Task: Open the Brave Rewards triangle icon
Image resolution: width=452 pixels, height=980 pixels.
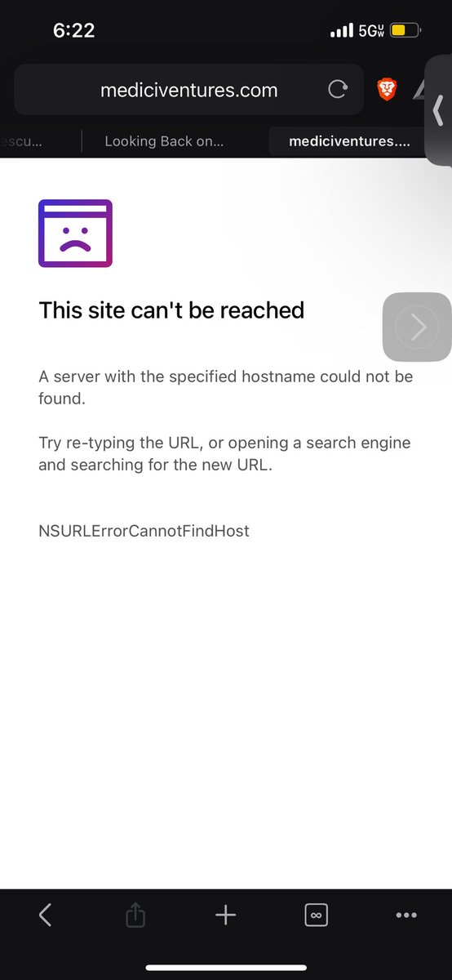Action: click(419, 90)
